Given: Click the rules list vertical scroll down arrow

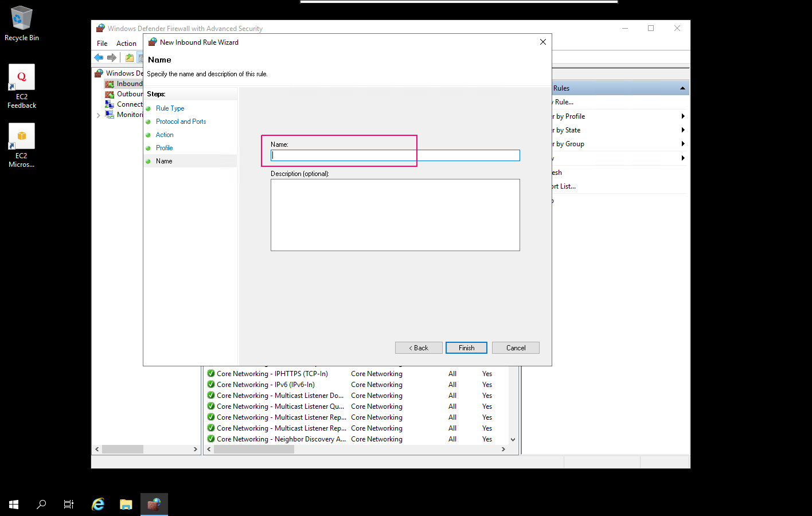Looking at the screenshot, I should pos(513,440).
